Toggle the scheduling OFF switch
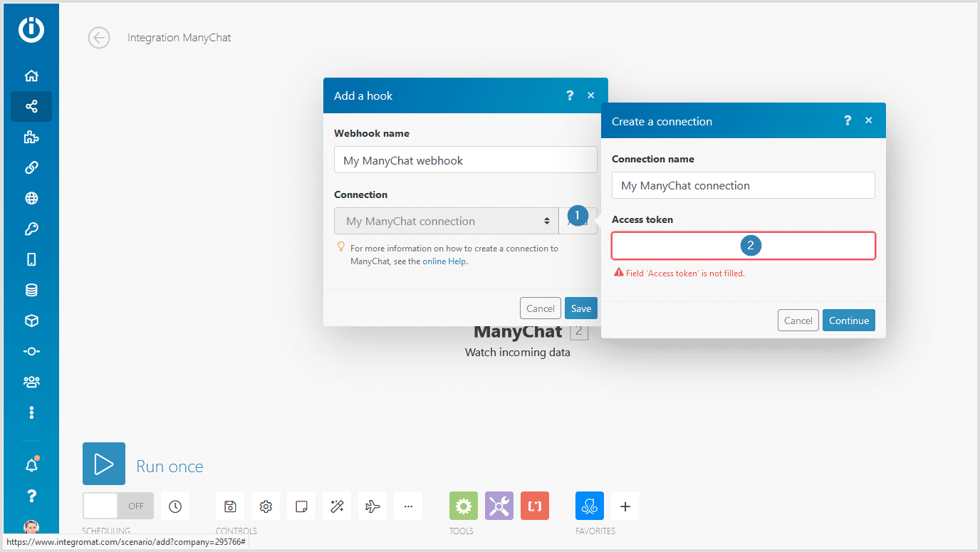980x552 pixels. click(118, 506)
